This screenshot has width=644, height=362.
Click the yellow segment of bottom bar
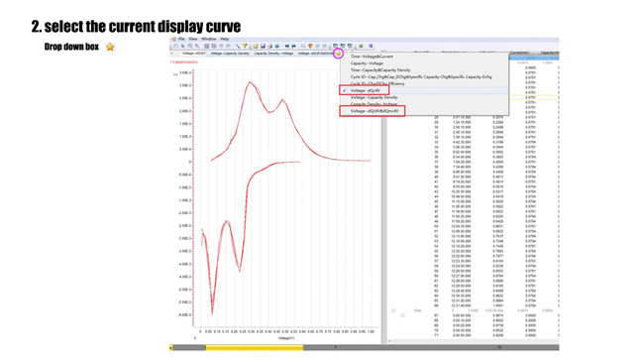tap(255, 348)
